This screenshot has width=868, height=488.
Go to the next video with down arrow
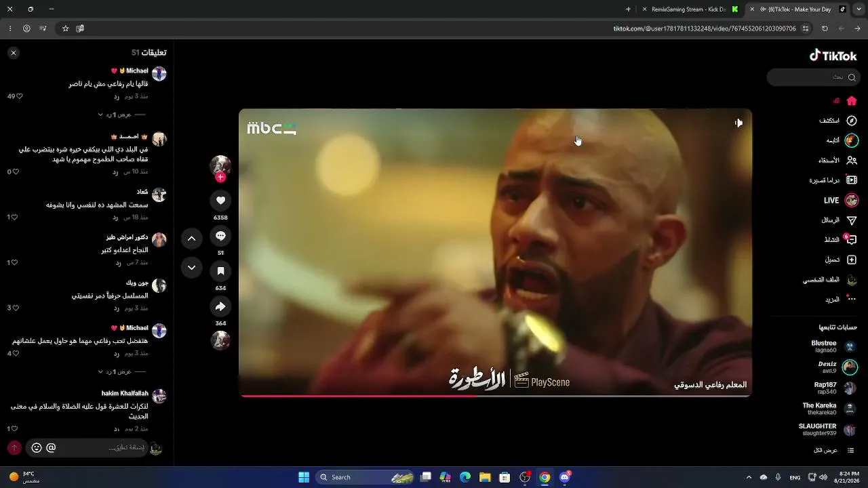191,268
